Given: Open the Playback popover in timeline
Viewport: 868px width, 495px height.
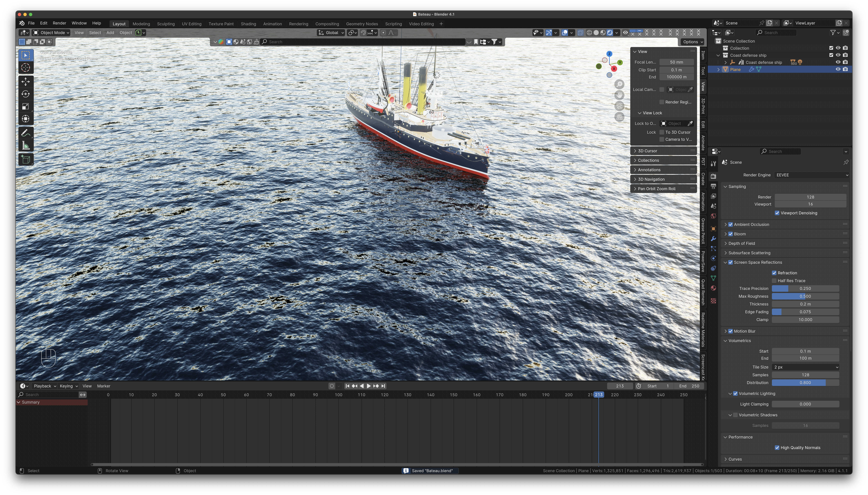Looking at the screenshot, I should 45,386.
